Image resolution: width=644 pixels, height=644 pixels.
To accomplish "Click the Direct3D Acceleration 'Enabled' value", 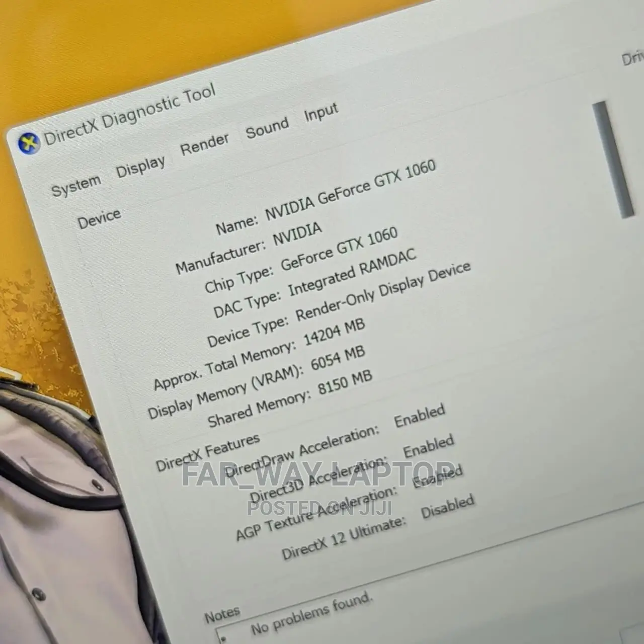I will (x=428, y=446).
